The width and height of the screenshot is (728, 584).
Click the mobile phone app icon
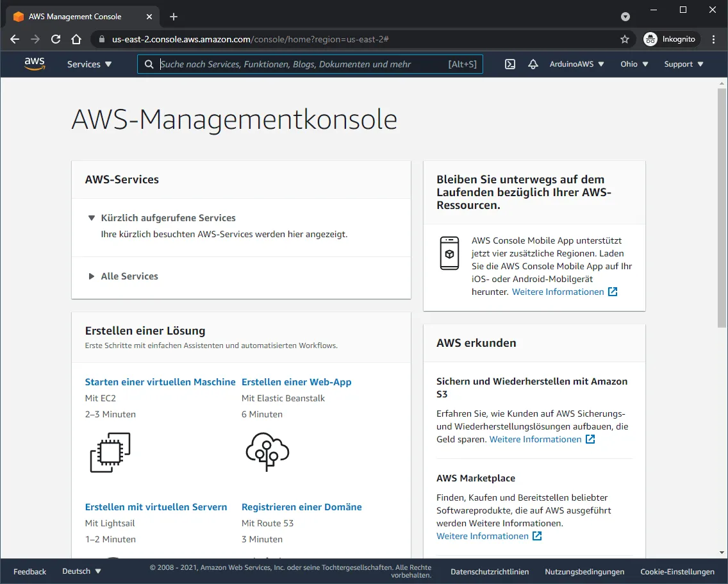(x=449, y=253)
